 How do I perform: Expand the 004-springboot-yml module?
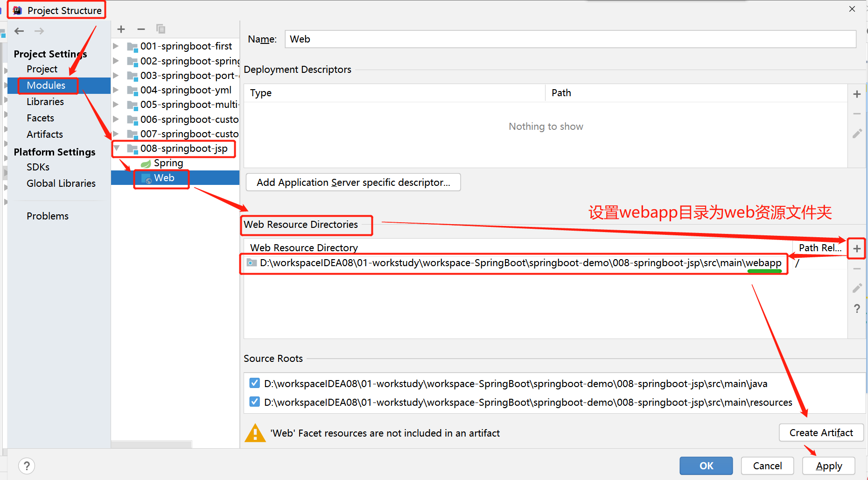116,90
